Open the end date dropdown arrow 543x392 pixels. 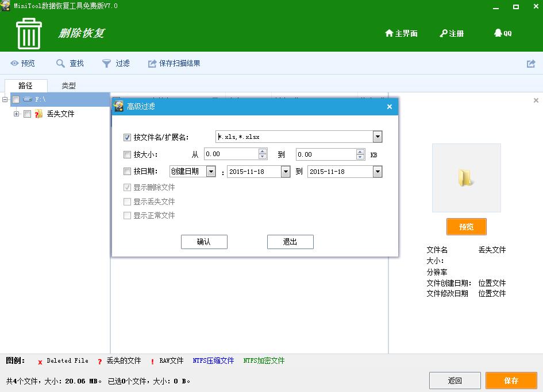378,171
